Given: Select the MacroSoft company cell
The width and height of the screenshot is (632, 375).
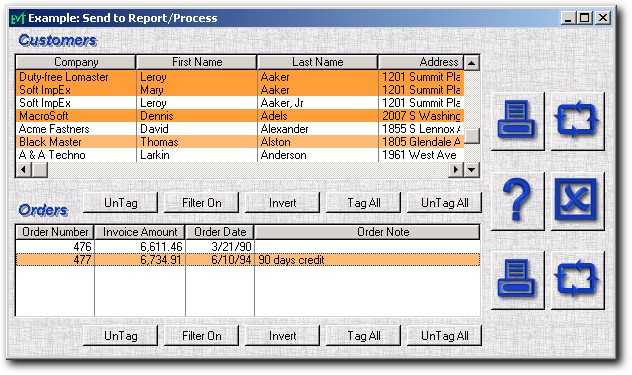Looking at the screenshot, I should 76,116.
